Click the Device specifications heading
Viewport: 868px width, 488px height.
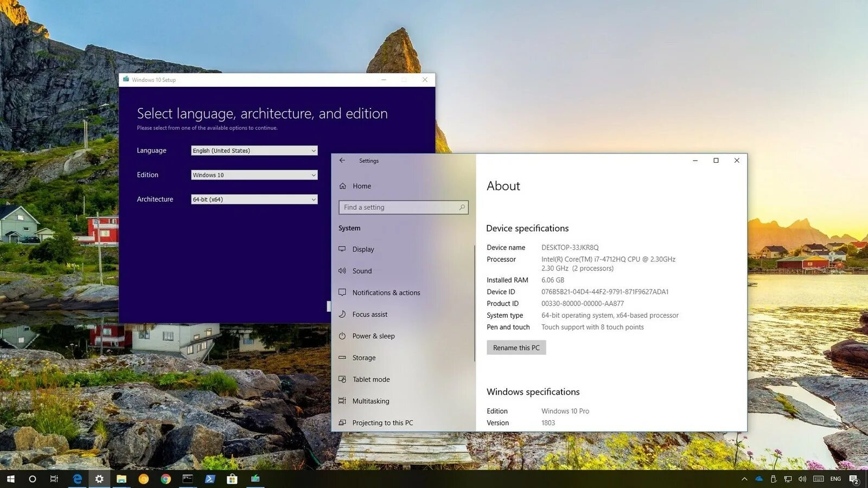click(x=527, y=228)
